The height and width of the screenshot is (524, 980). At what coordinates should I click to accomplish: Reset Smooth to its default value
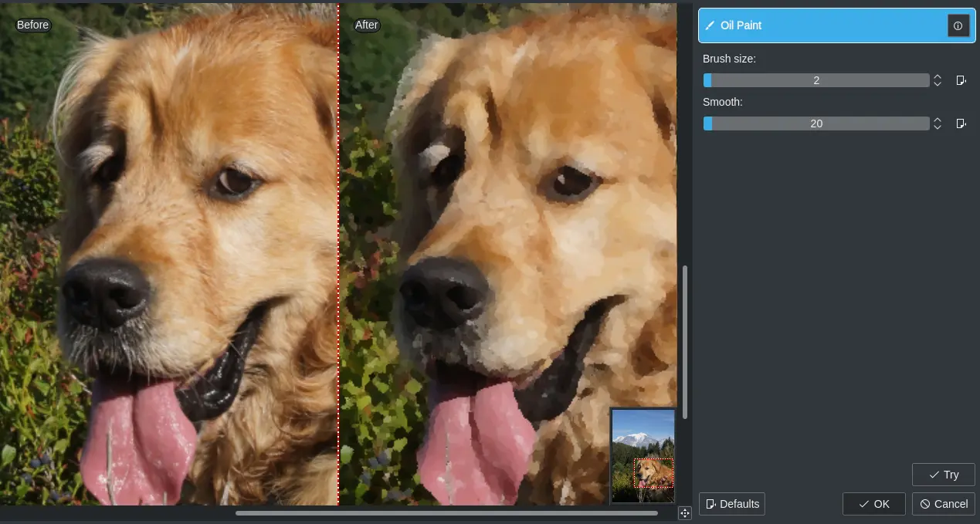pos(961,123)
